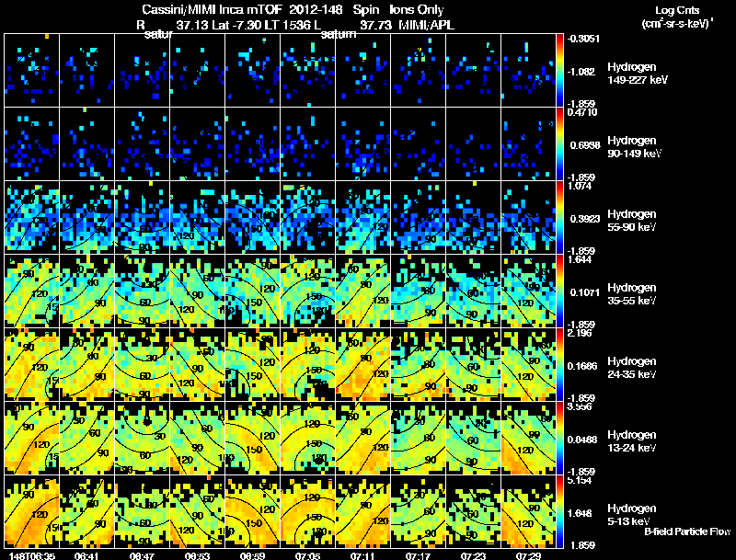Open the 5-13 keV image at 148T06:35
Image resolution: width=736 pixels, height=560 pixels.
coord(32,511)
